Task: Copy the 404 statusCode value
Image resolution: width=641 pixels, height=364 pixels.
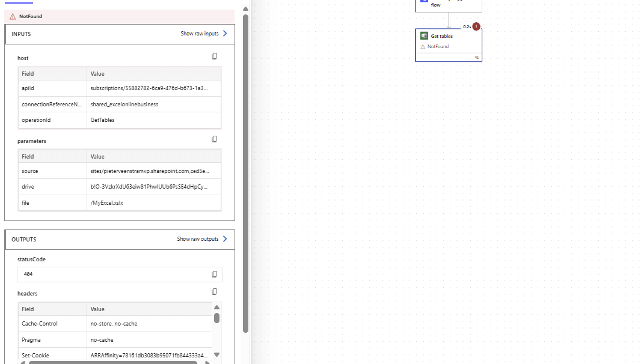Action: 215,275
